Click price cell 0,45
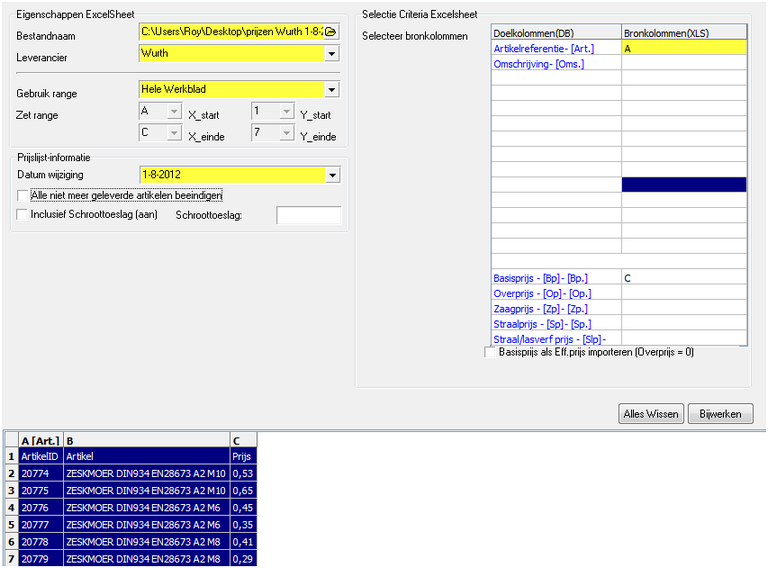This screenshot has width=768, height=568. [x=243, y=508]
